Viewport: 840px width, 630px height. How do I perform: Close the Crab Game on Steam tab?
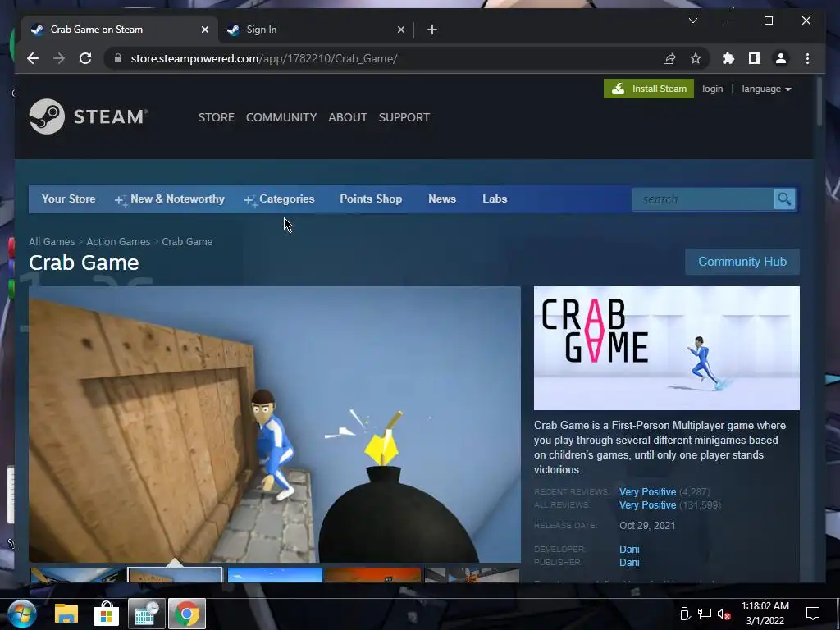[x=204, y=30]
